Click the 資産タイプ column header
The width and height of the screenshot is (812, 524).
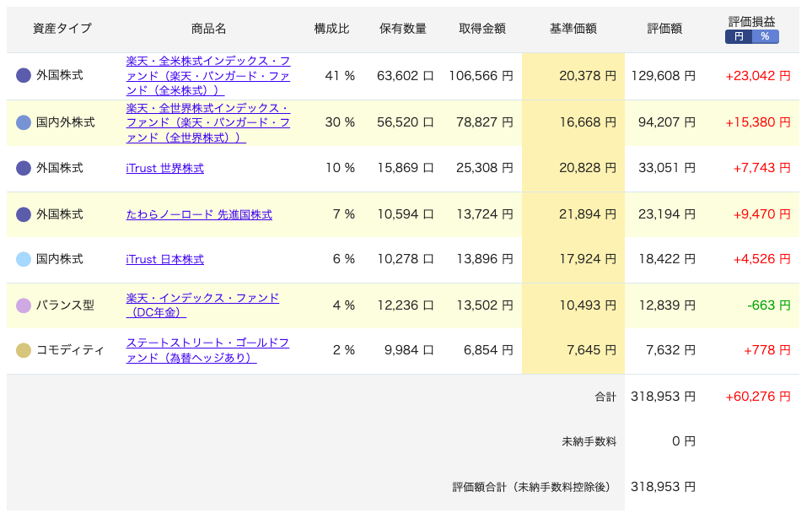[x=62, y=29]
